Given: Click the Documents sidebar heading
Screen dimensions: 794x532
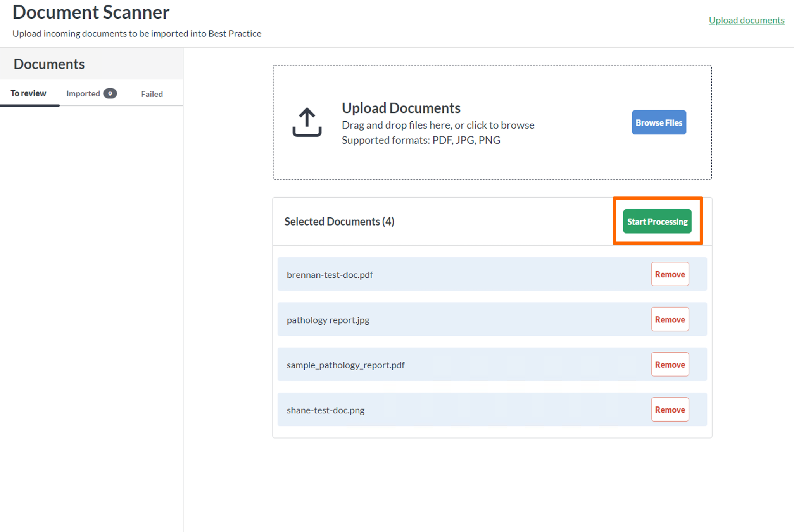Looking at the screenshot, I should tap(49, 64).
